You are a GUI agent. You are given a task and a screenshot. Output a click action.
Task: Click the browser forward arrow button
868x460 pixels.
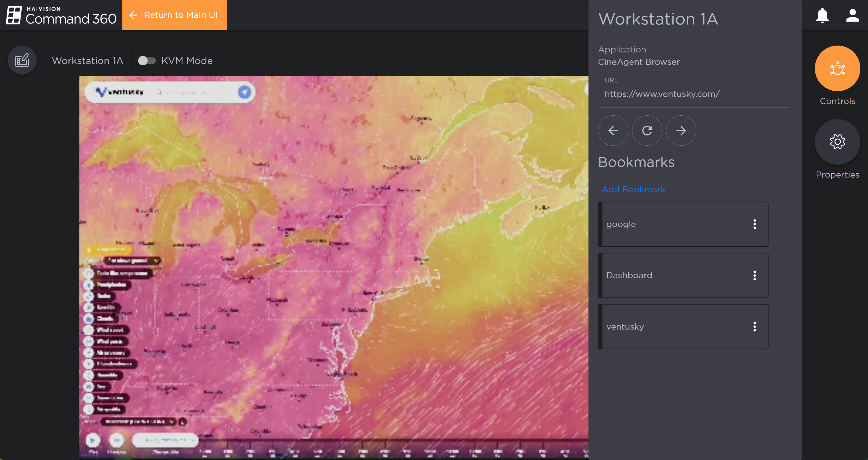[x=681, y=130]
